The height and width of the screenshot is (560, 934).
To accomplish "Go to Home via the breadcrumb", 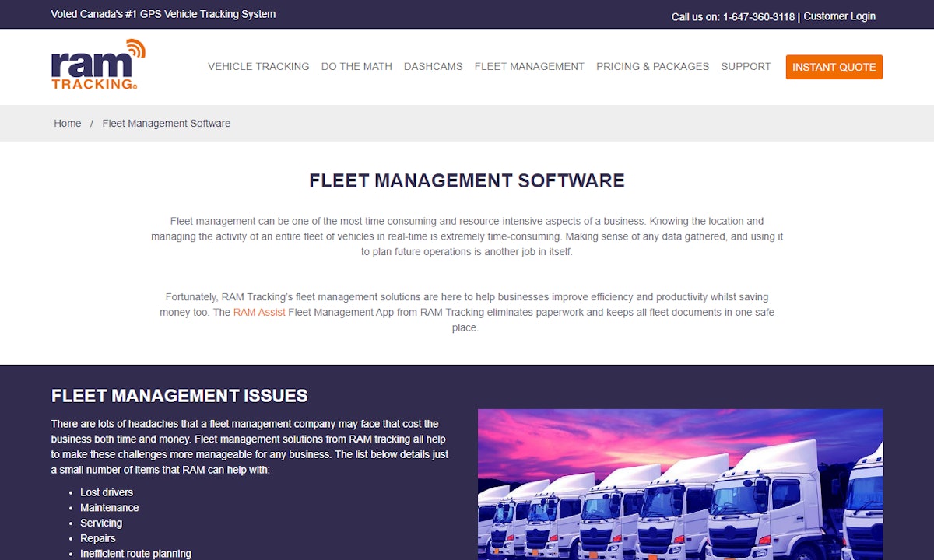I will click(68, 124).
